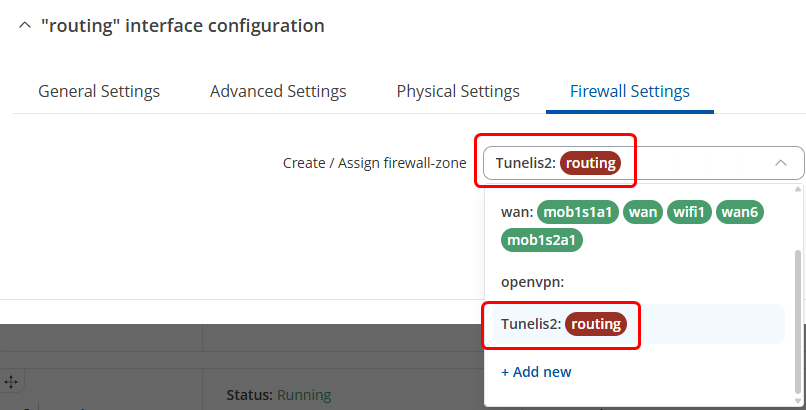Click the scrollbar up arrow in the list
The image size is (806, 410).
[x=798, y=190]
